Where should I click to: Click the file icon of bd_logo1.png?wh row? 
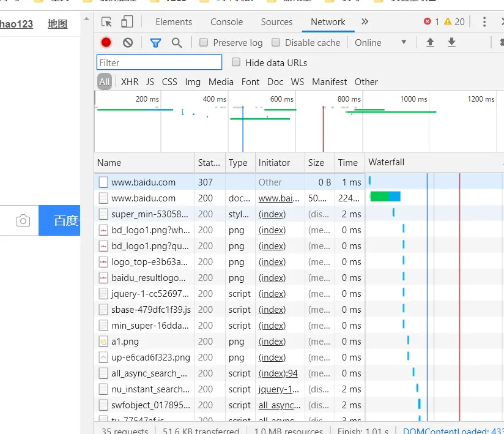103,230
